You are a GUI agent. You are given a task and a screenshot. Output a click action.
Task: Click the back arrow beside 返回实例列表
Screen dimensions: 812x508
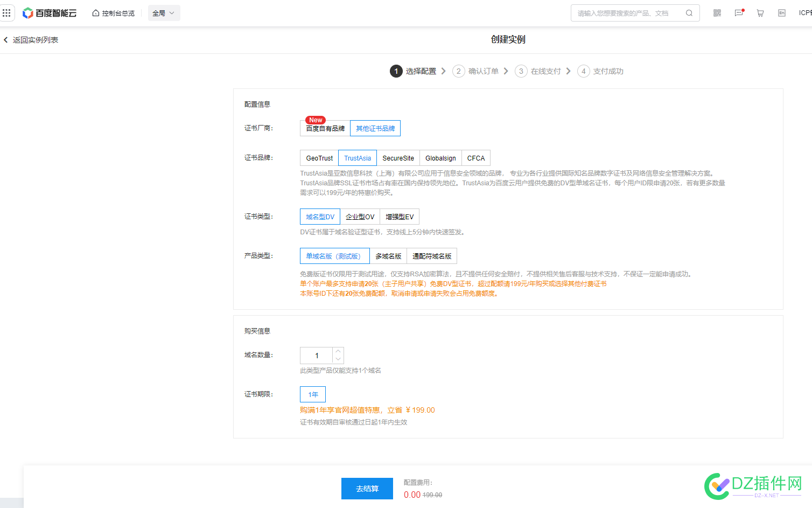coord(6,40)
